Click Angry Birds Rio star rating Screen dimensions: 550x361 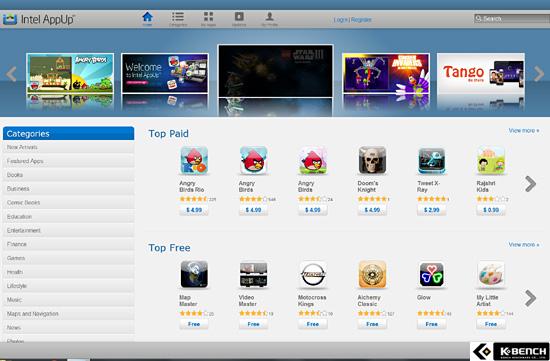click(194, 199)
